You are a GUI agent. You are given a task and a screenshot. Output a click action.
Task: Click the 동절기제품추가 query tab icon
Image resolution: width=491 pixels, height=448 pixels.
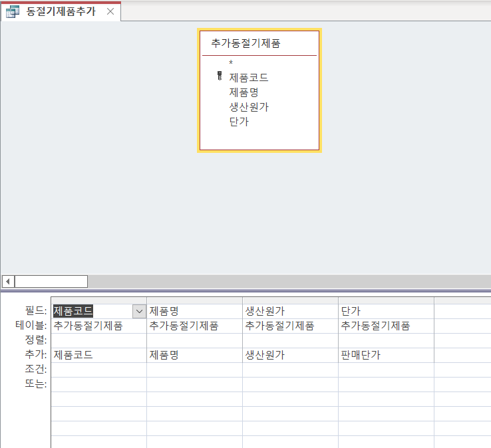(12, 12)
